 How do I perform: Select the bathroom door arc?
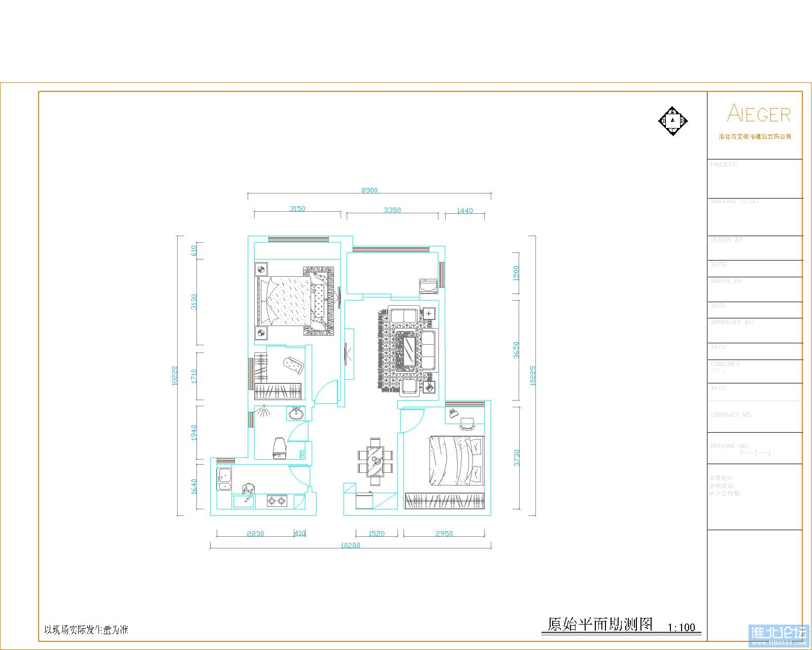pos(298,432)
